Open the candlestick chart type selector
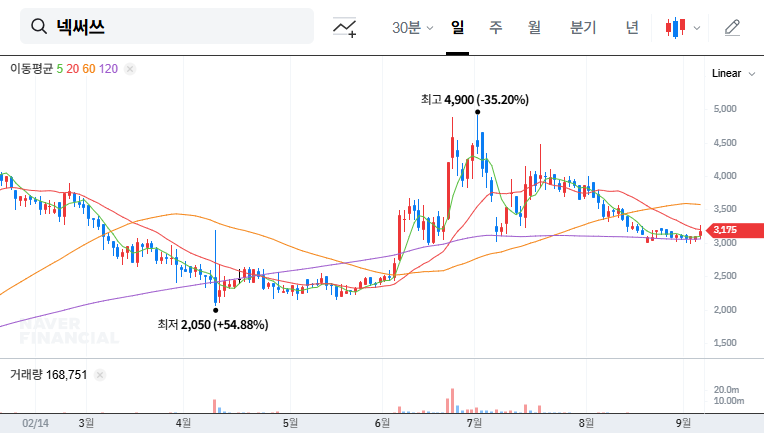The image size is (764, 433). pos(676,28)
